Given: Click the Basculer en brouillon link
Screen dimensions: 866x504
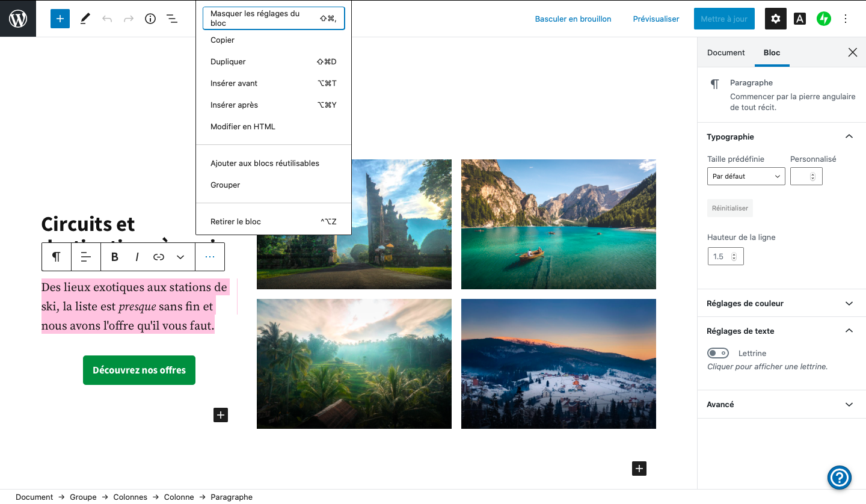Looking at the screenshot, I should click(573, 19).
